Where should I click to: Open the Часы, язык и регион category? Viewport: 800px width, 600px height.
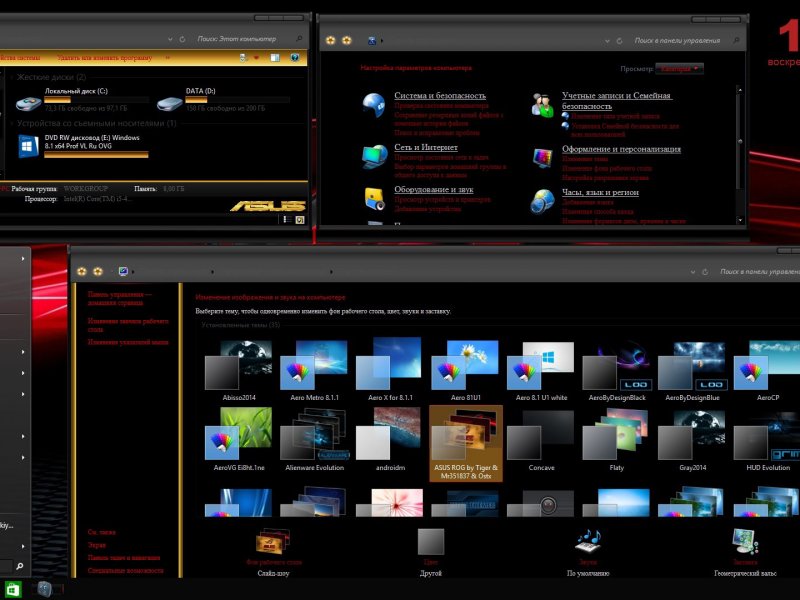(600, 192)
